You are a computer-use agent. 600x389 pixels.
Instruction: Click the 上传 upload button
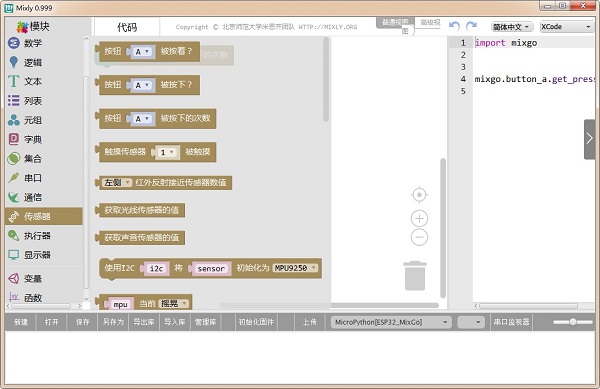coord(309,322)
